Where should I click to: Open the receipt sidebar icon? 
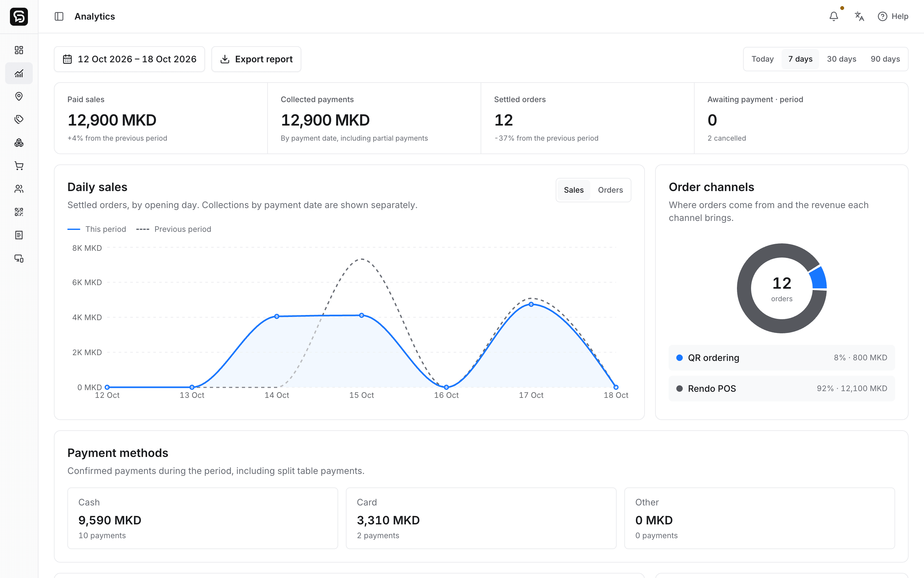coord(19,235)
